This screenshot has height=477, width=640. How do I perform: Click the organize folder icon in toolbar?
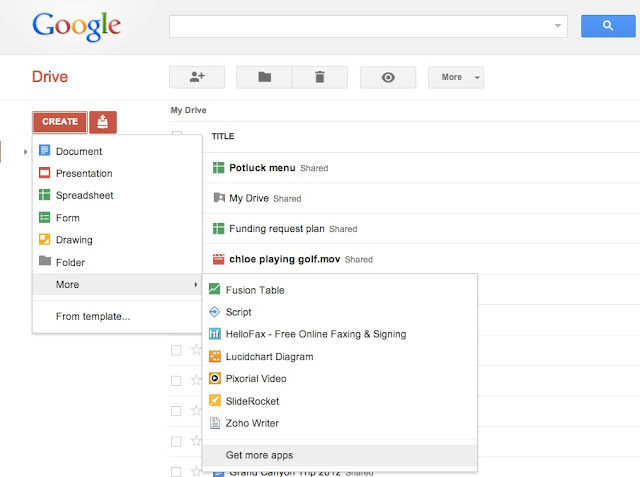pyautogui.click(x=264, y=77)
